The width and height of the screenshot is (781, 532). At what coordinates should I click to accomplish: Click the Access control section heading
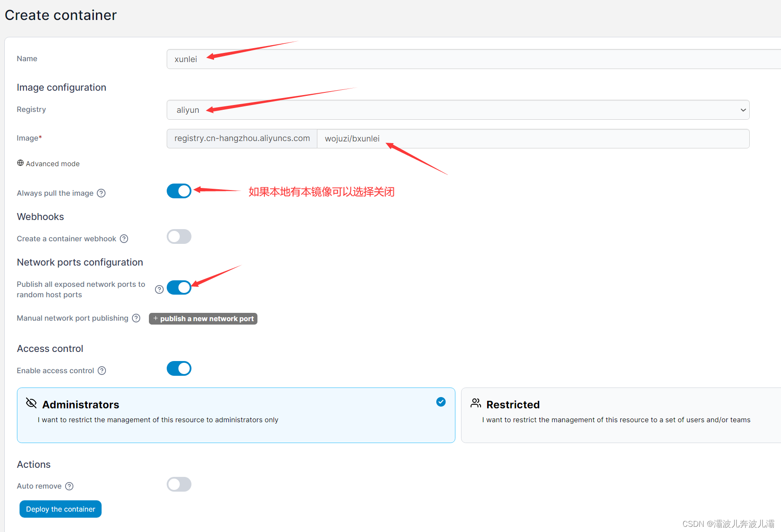coord(50,348)
